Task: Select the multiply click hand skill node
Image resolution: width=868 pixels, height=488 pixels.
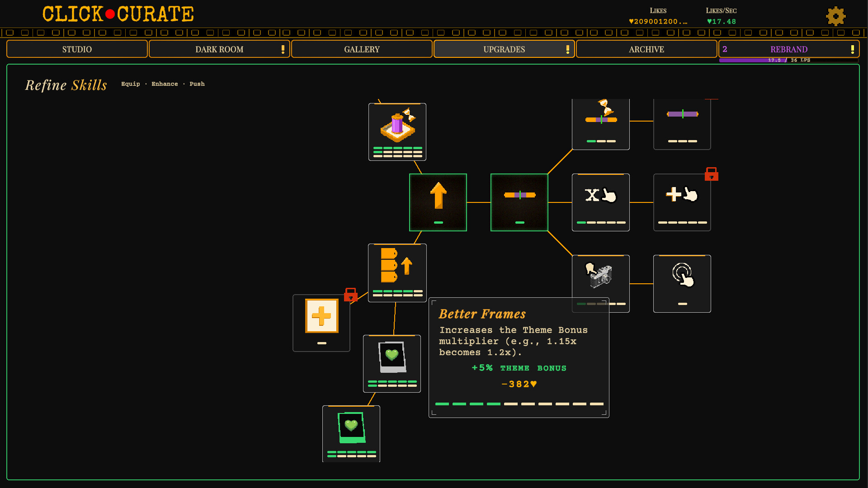Action: [600, 202]
